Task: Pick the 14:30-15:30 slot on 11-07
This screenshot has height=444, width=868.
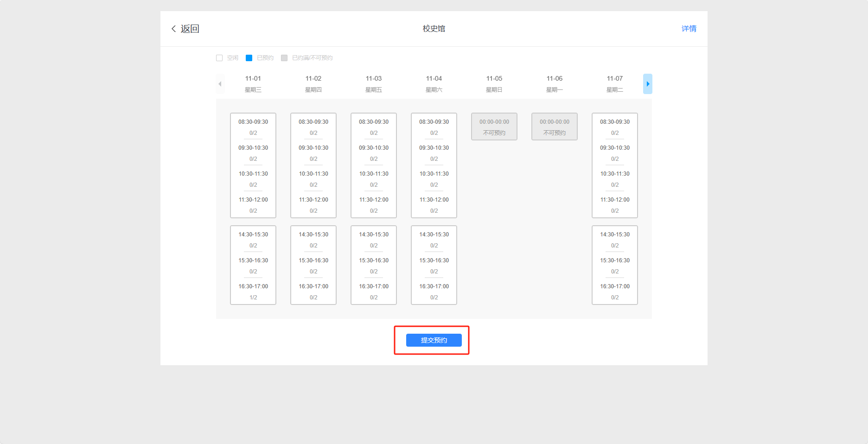Action: [x=615, y=240]
